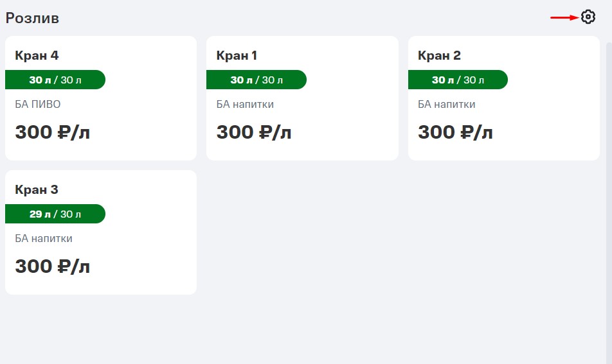This screenshot has height=364, width=612.
Task: Click the red arrow pointing to settings
Action: click(564, 17)
